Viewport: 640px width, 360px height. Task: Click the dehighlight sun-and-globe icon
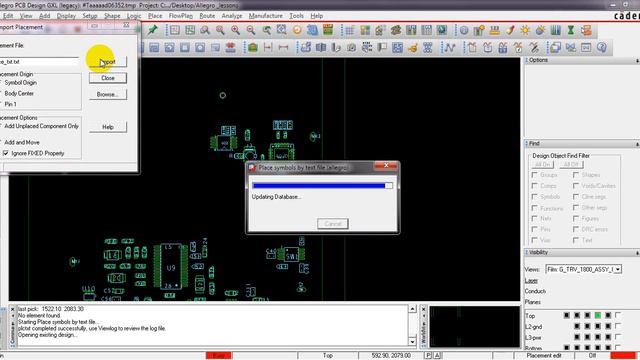[540, 30]
